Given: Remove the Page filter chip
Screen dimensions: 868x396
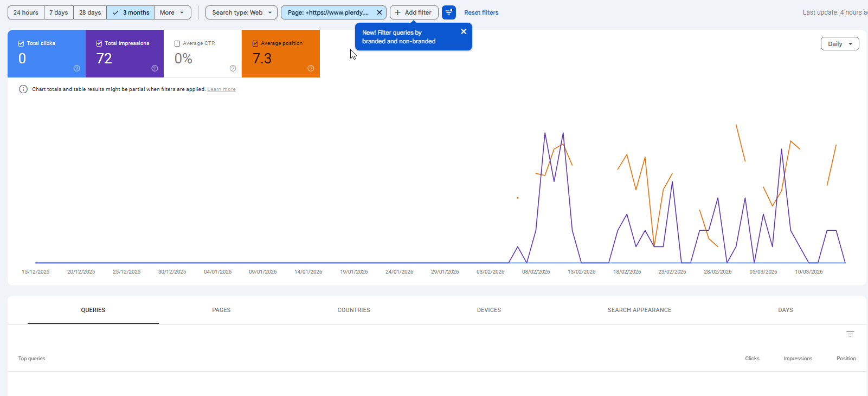Looking at the screenshot, I should pos(380,12).
